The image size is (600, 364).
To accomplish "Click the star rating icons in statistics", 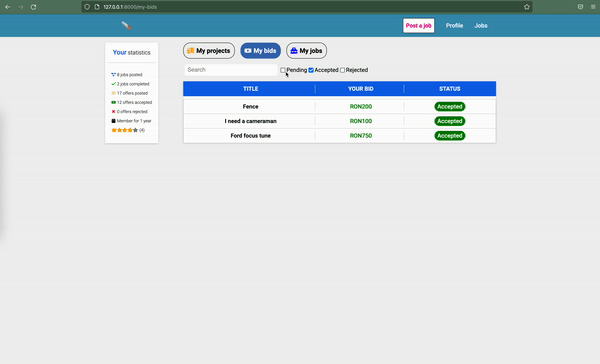I will point(125,130).
